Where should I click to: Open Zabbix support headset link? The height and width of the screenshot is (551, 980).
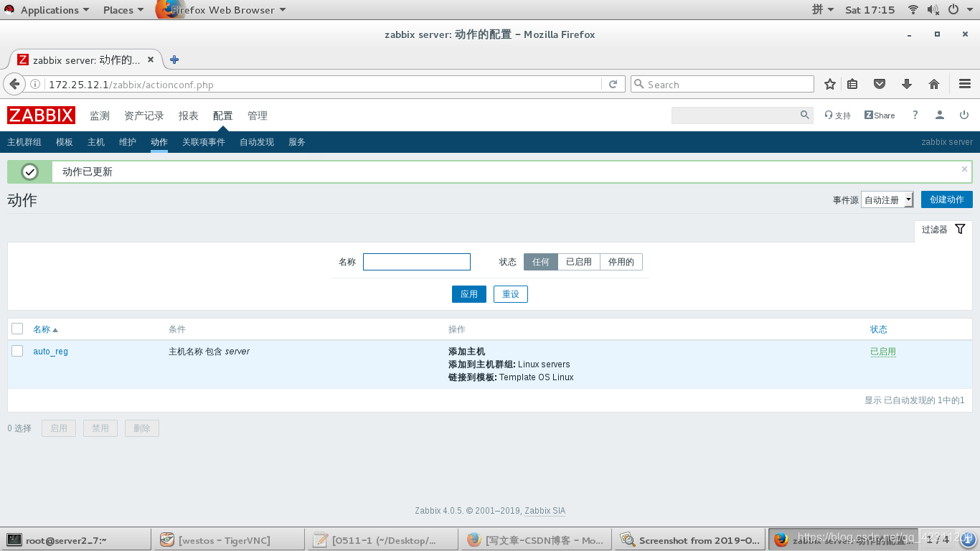click(837, 116)
